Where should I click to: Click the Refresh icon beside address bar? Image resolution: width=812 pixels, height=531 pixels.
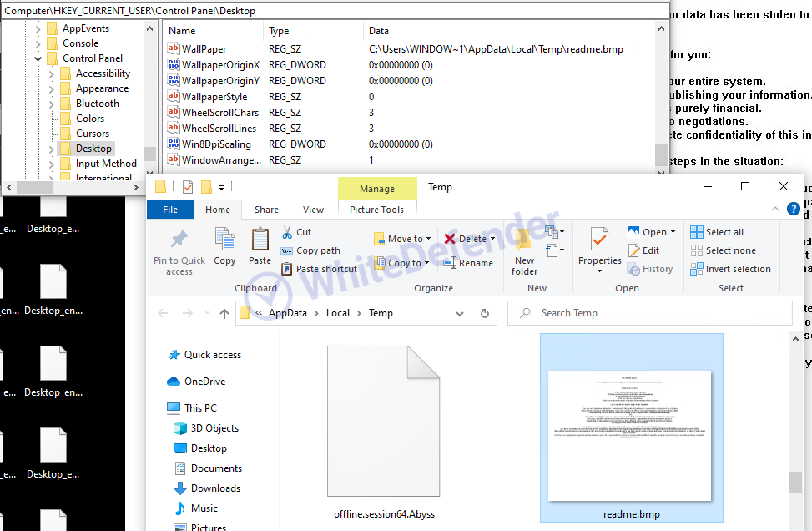485,313
